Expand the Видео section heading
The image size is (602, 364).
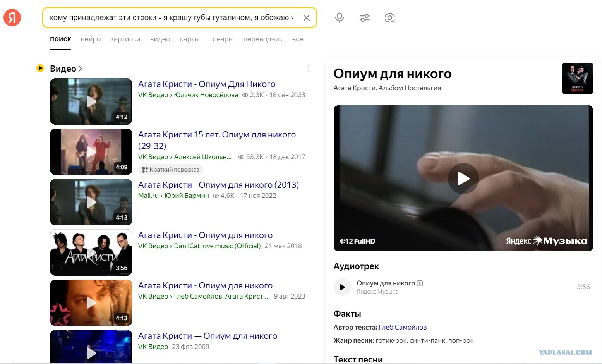point(66,69)
